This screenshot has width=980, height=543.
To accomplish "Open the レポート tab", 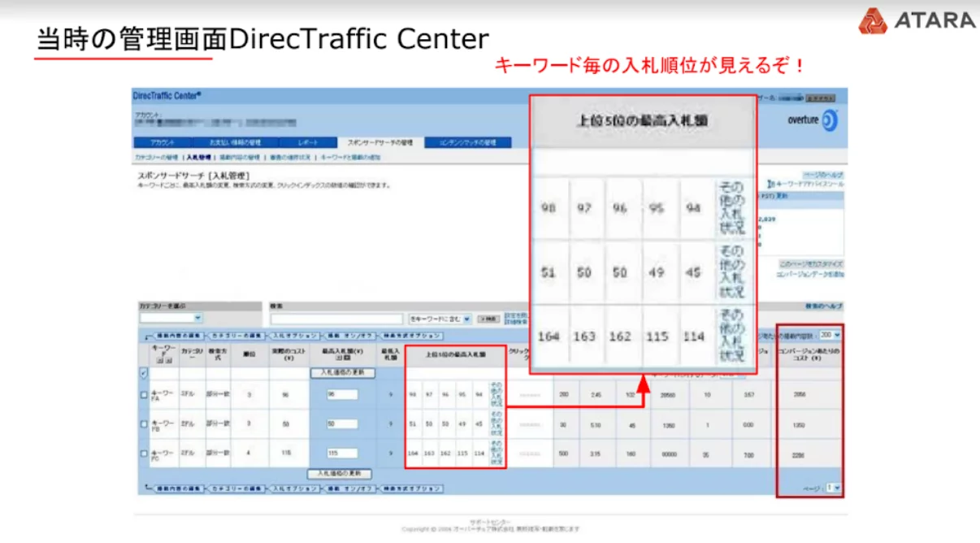I will click(307, 142).
